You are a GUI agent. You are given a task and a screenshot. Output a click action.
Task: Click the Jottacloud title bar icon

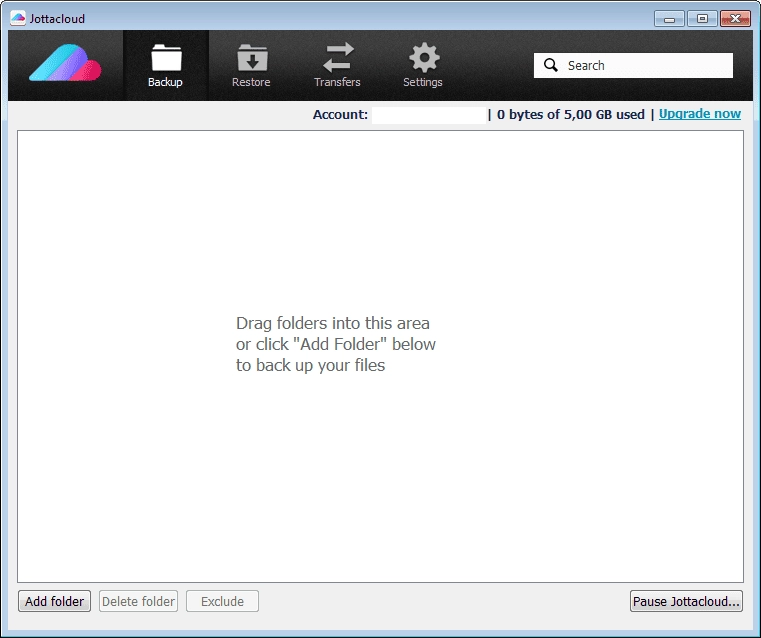pyautogui.click(x=18, y=18)
